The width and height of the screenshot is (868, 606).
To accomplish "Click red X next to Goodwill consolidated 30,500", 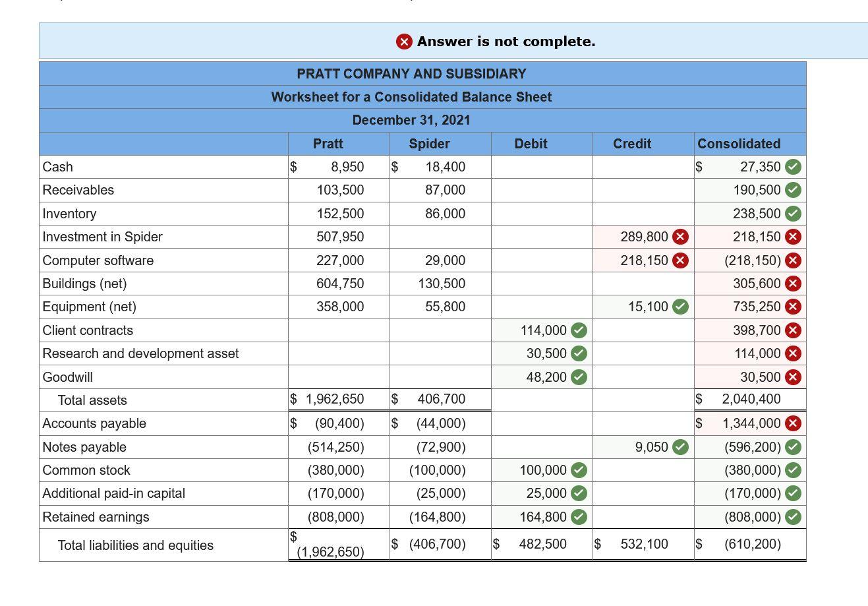I will [x=794, y=377].
